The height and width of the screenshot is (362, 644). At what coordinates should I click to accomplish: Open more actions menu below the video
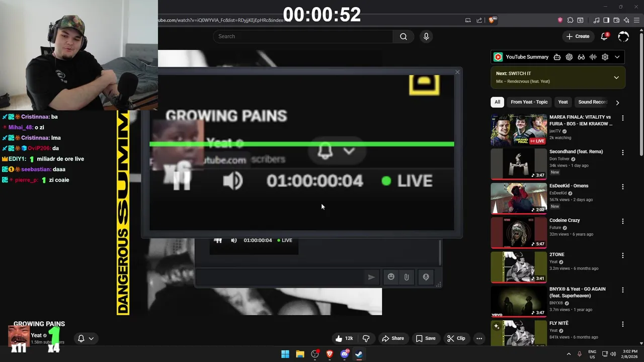pyautogui.click(x=479, y=338)
